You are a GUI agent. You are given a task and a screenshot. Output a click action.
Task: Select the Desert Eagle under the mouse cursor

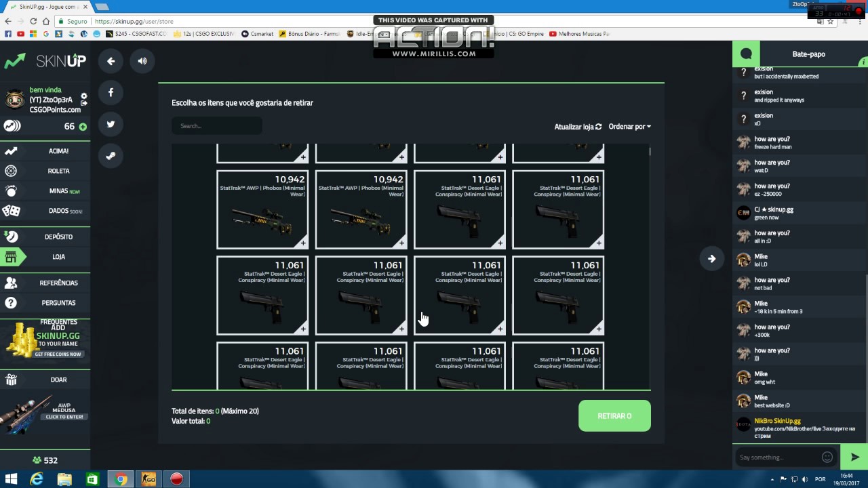tap(459, 296)
